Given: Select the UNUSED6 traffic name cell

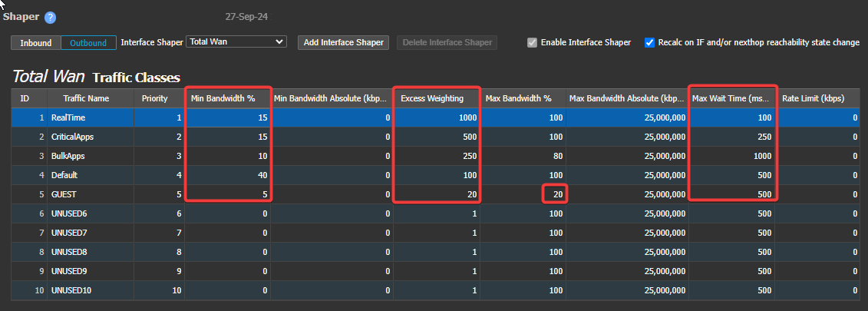Looking at the screenshot, I should pos(91,214).
